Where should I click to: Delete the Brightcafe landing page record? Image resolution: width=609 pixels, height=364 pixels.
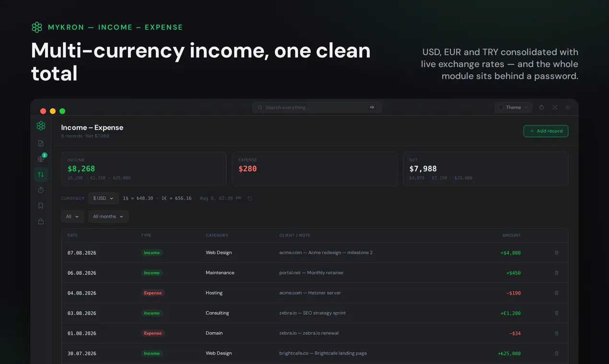(556, 353)
